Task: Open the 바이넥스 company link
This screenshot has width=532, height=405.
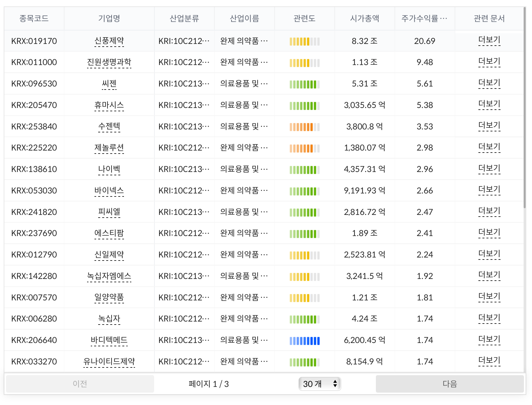Action: (109, 191)
